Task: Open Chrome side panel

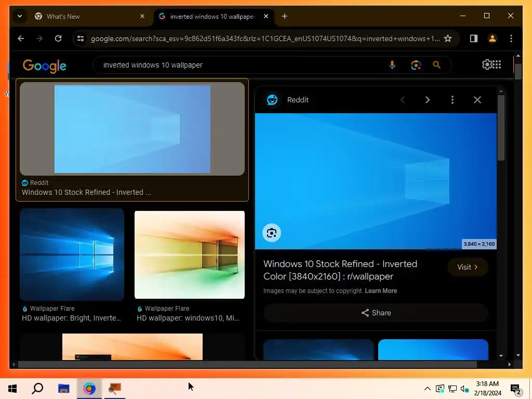Action: pos(474,38)
